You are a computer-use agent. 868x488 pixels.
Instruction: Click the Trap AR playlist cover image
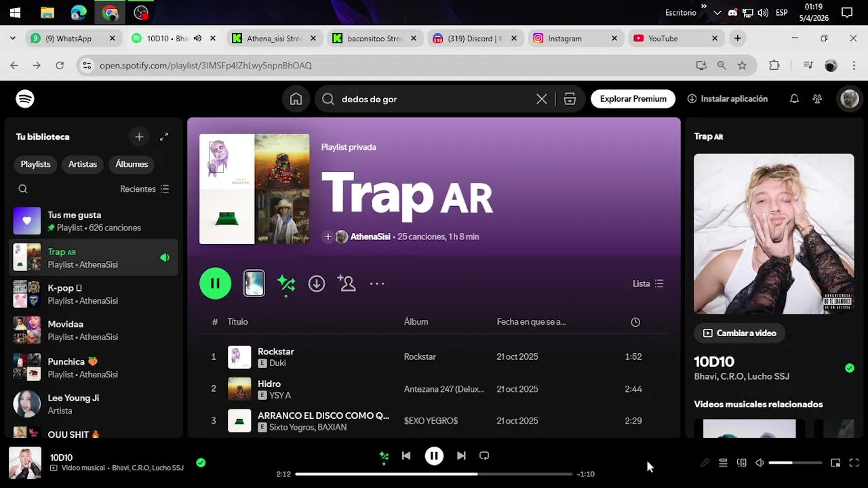(x=254, y=189)
